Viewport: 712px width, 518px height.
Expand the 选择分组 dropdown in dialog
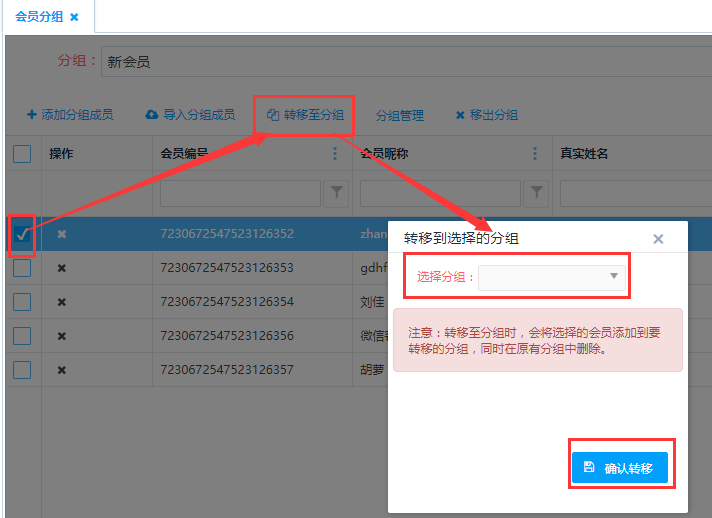click(x=552, y=277)
